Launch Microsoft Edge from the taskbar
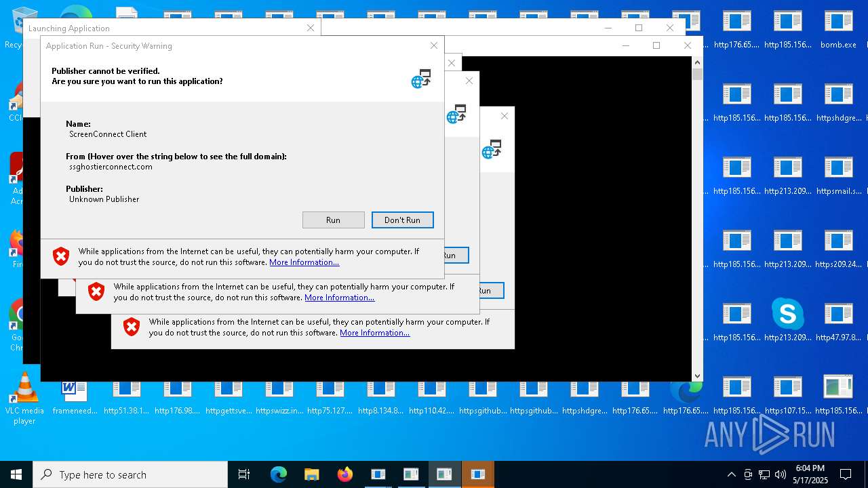The width and height of the screenshot is (868, 488). pyautogui.click(x=279, y=474)
